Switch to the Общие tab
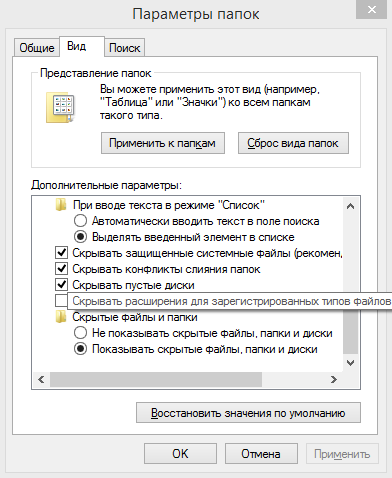The image size is (392, 478). point(37,48)
